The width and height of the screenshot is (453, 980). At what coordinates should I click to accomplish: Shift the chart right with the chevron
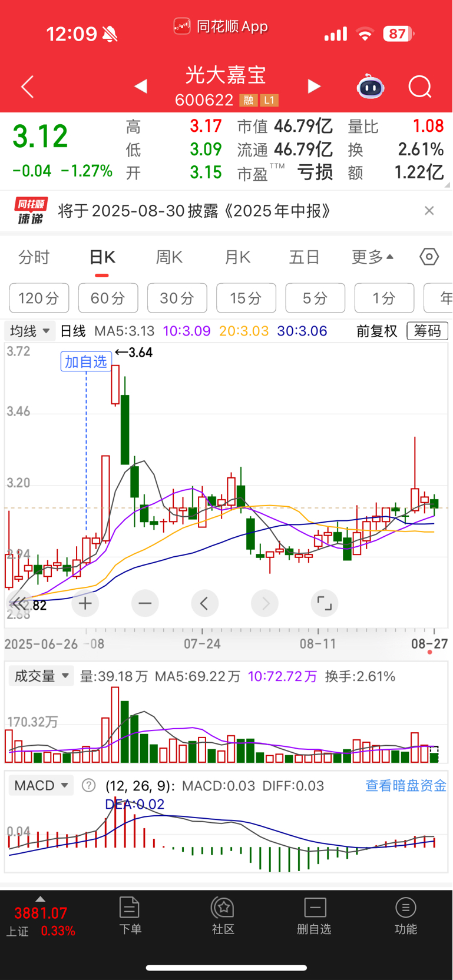264,603
